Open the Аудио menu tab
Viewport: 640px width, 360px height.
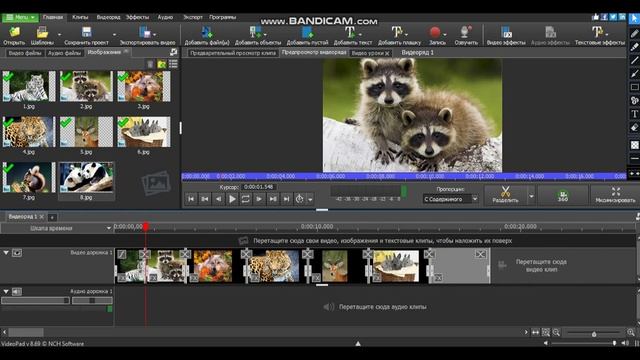[165, 17]
